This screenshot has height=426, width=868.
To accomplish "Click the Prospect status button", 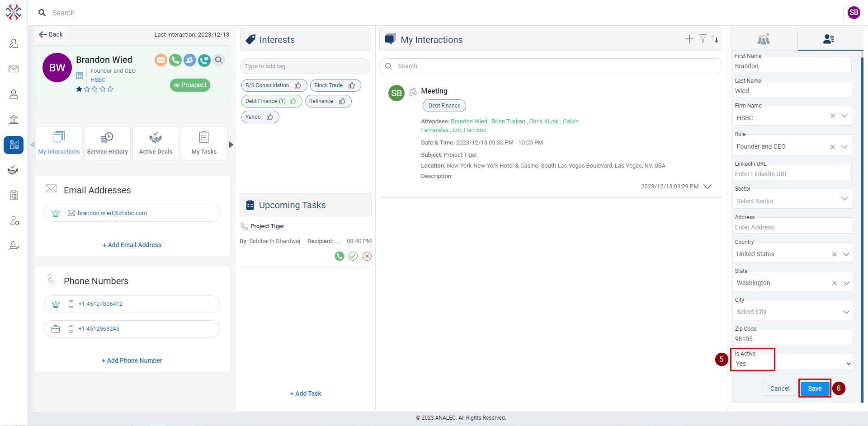I will tap(190, 85).
